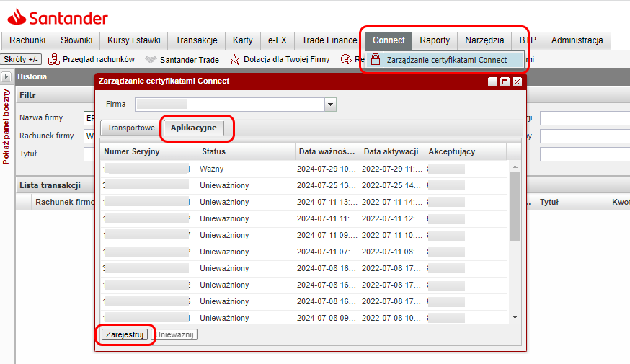Select the row with status Ważny
Viewport: 630px width, 364px height.
tap(304, 169)
